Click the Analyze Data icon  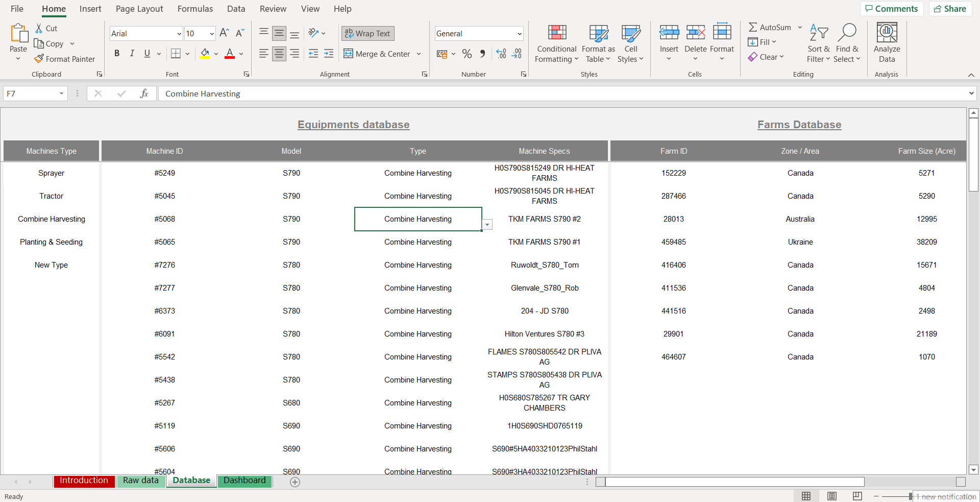(x=887, y=43)
